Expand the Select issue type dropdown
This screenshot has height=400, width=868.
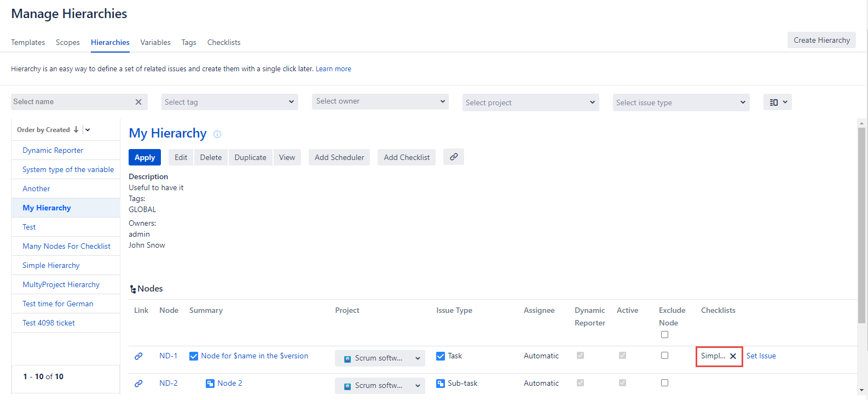[x=681, y=102]
